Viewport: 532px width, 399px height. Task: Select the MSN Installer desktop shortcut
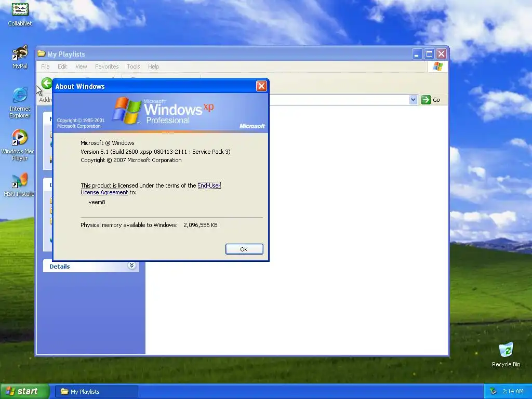[19, 185]
